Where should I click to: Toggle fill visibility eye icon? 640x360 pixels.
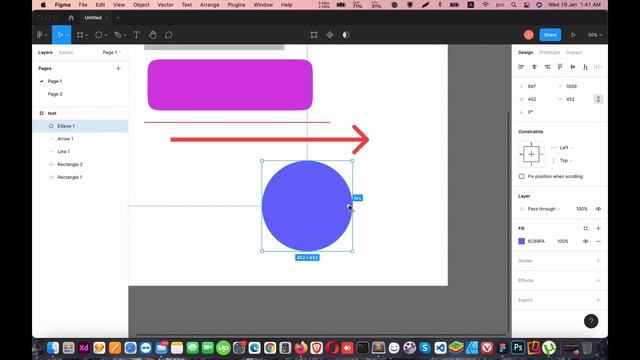pyautogui.click(x=585, y=241)
